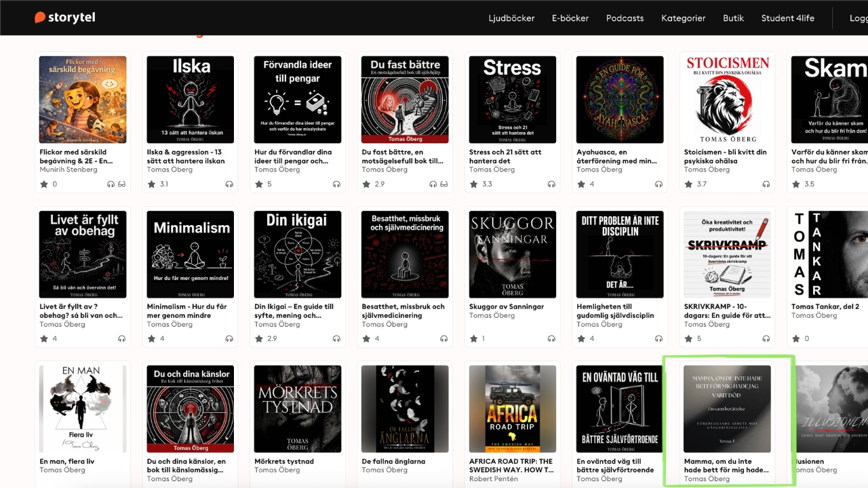The image size is (868, 488).
Task: Open the Butik navigation link
Action: click(734, 18)
